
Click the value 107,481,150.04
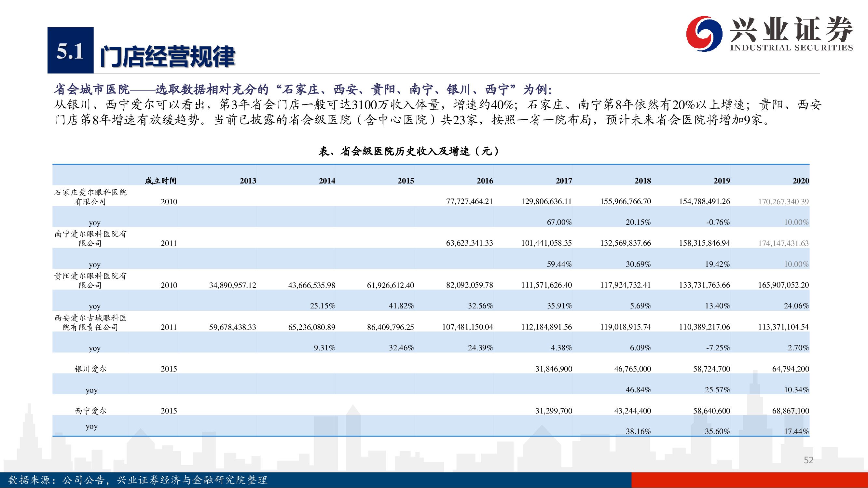click(467, 327)
